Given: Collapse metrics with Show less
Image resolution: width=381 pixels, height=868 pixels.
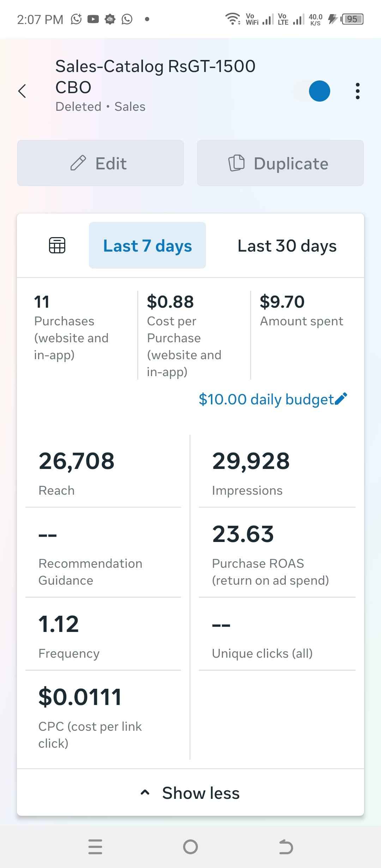Looking at the screenshot, I should [x=190, y=793].
